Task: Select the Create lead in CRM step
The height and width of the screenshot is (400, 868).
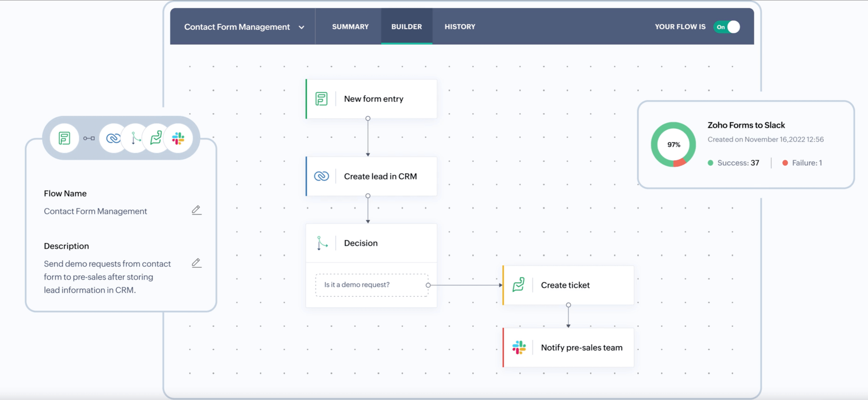Action: point(372,176)
